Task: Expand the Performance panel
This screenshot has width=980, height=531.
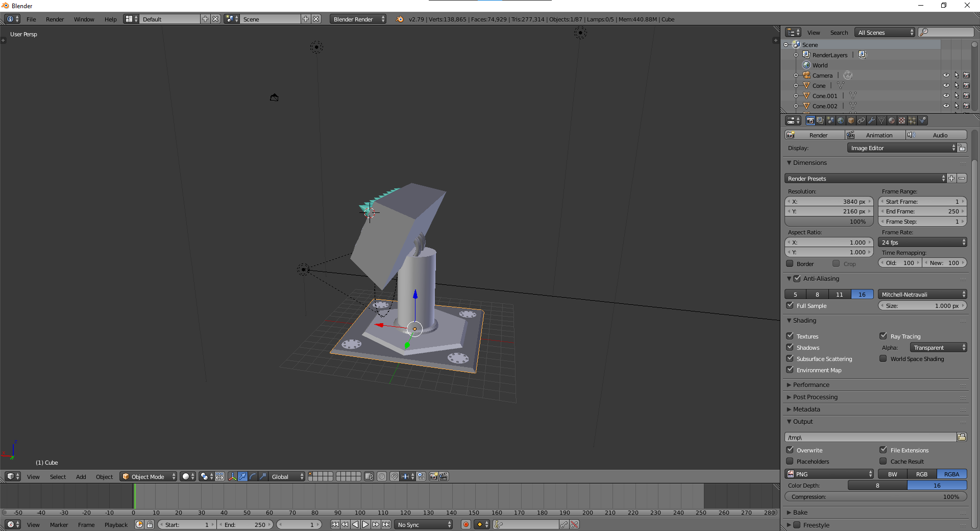Action: (811, 384)
